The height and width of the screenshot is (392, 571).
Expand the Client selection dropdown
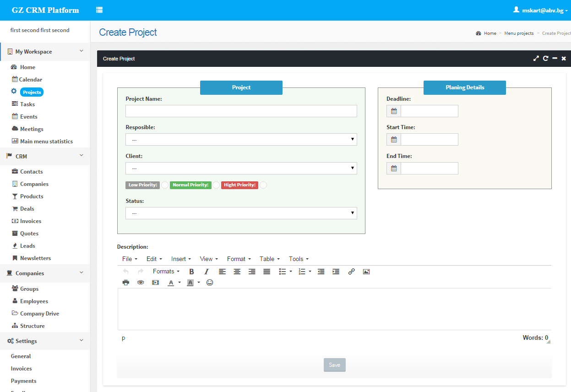(241, 168)
